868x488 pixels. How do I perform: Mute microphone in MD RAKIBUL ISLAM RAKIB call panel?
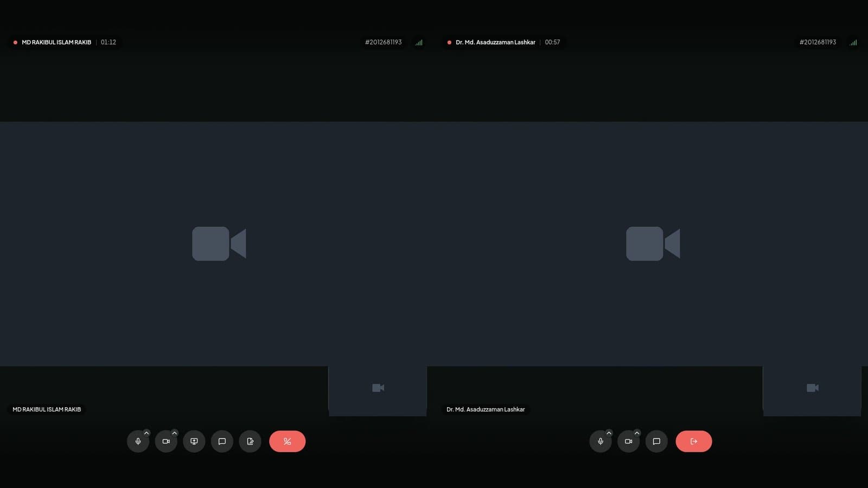(x=138, y=441)
